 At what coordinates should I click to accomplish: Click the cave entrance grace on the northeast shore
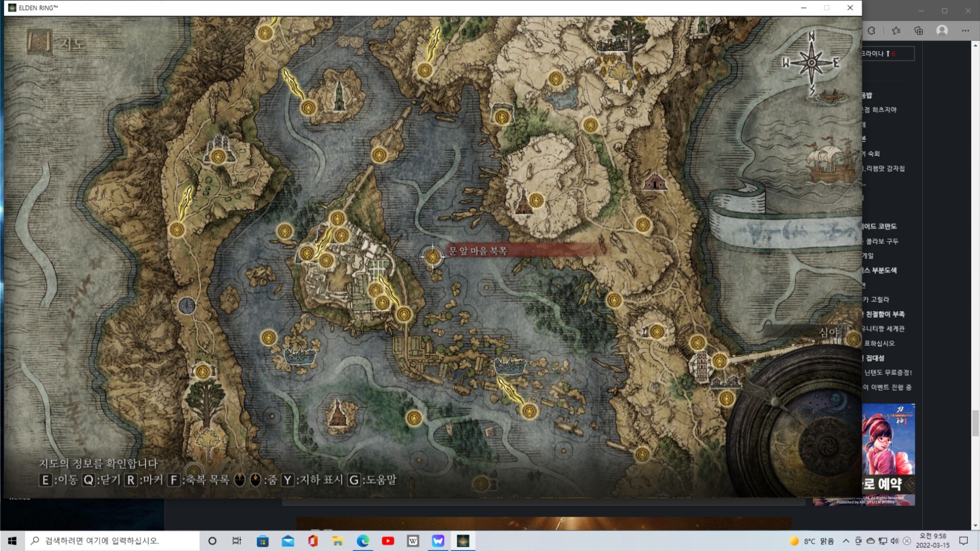pyautogui.click(x=502, y=117)
